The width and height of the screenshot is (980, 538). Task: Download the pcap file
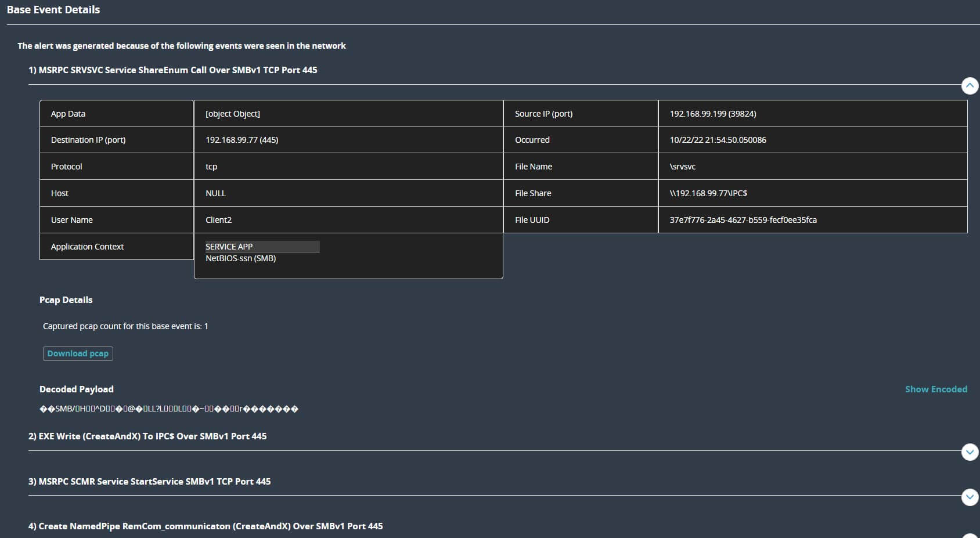coord(78,353)
